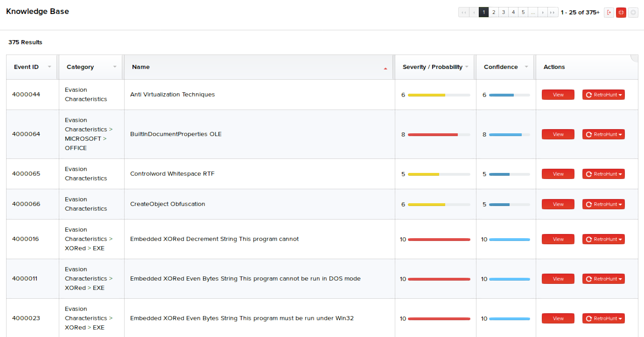Open RetroHunt menu for Controlword Whitespace RTF
The height and width of the screenshot is (337, 644).
click(x=603, y=174)
